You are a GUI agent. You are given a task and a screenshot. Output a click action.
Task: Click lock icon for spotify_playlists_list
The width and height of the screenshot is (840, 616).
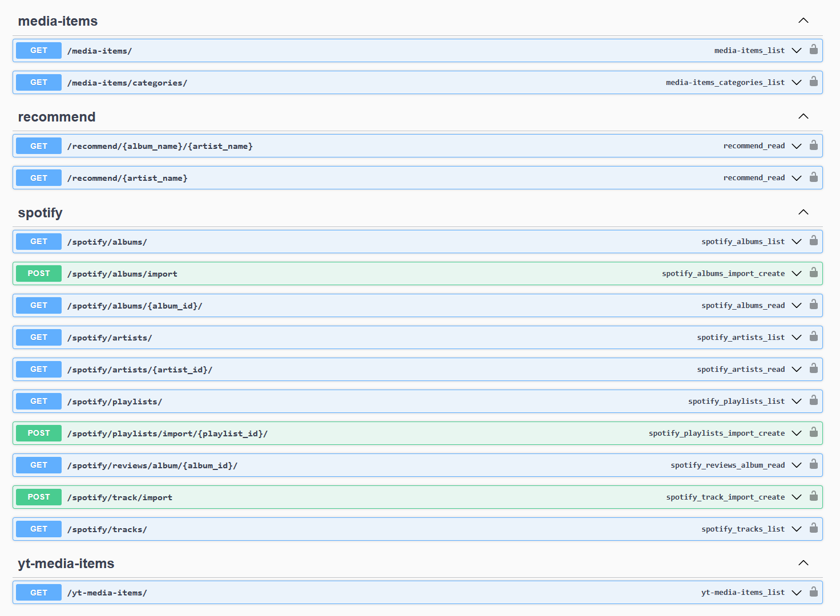point(814,400)
